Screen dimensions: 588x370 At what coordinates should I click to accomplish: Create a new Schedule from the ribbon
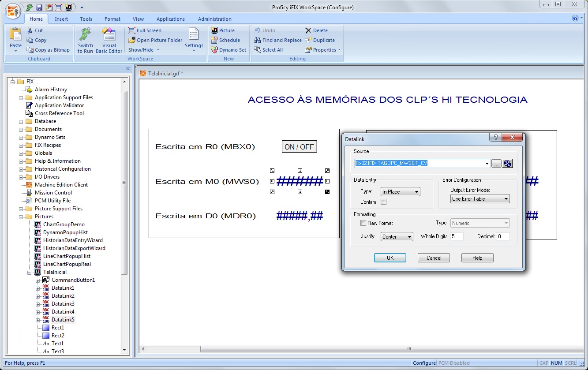click(225, 40)
